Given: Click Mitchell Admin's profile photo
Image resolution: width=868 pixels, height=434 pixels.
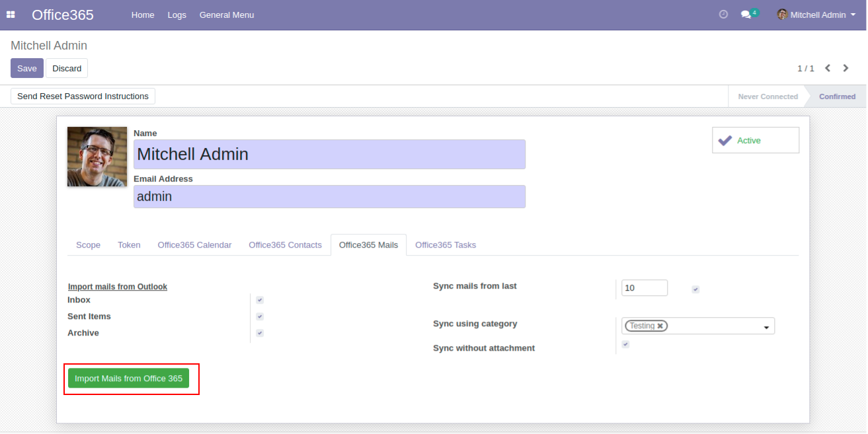Looking at the screenshot, I should coord(97,157).
